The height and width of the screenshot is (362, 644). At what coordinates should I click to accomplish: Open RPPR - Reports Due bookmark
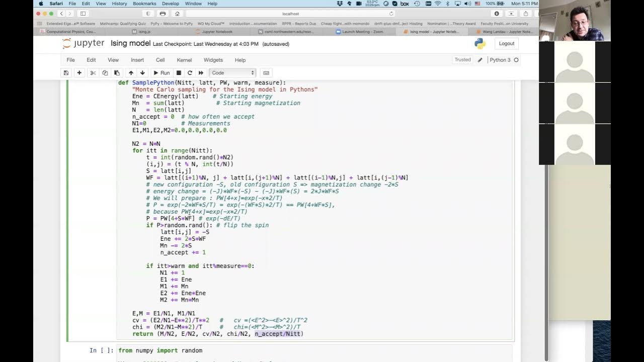click(299, 24)
